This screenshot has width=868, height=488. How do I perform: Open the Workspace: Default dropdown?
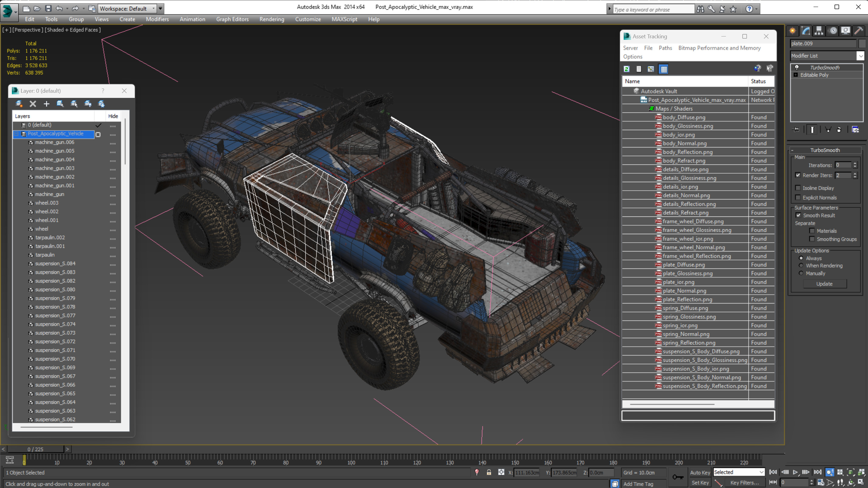coord(127,9)
